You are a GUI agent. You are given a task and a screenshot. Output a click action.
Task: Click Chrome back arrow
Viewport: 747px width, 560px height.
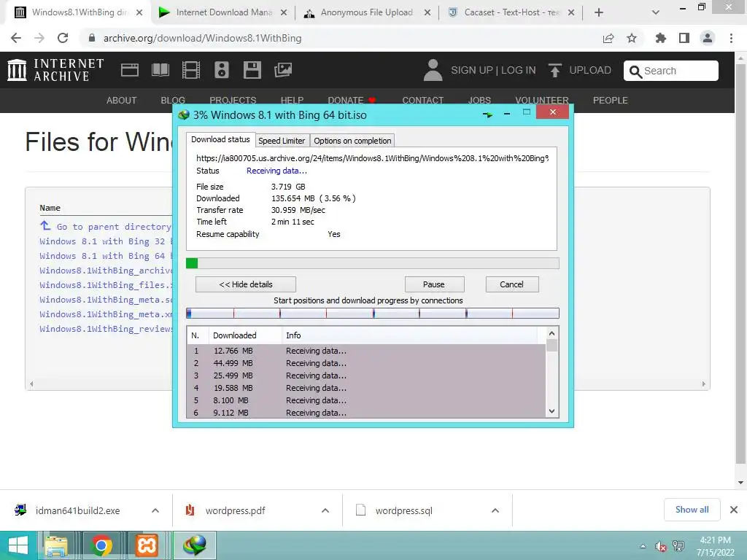click(x=16, y=38)
